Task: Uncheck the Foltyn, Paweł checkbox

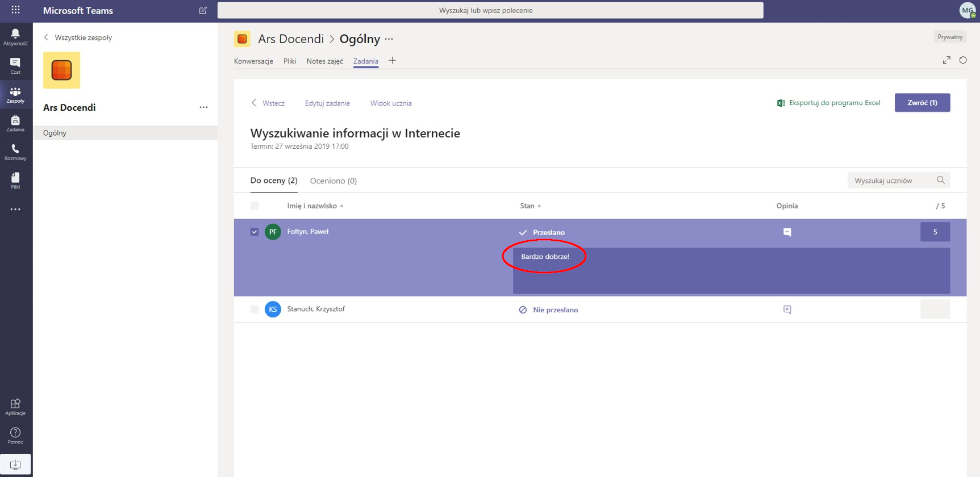Action: 255,232
